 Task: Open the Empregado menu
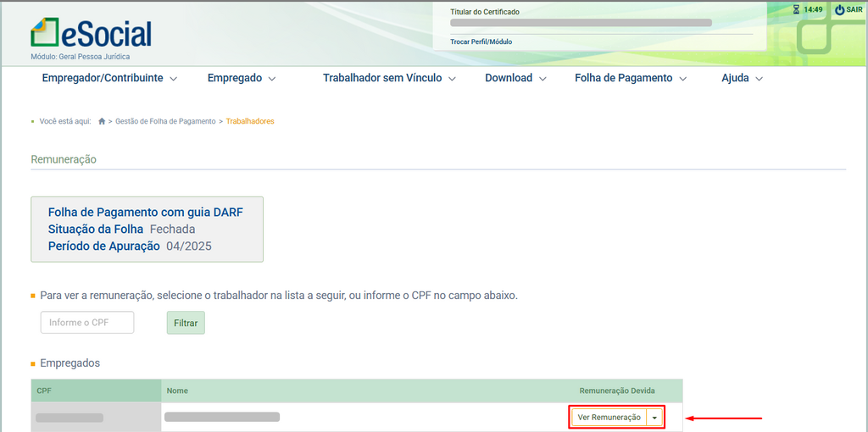click(242, 78)
